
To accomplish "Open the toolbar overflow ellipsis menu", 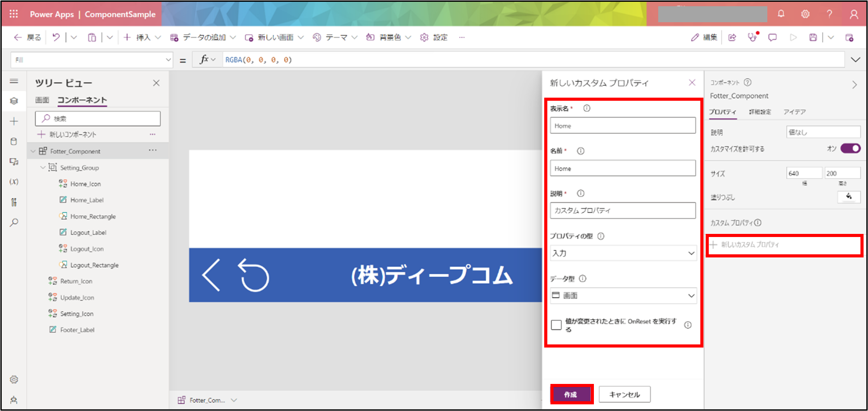I will pos(462,37).
